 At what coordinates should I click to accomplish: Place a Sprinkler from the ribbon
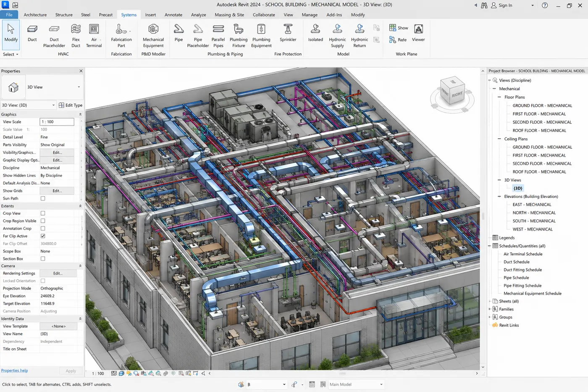point(288,33)
